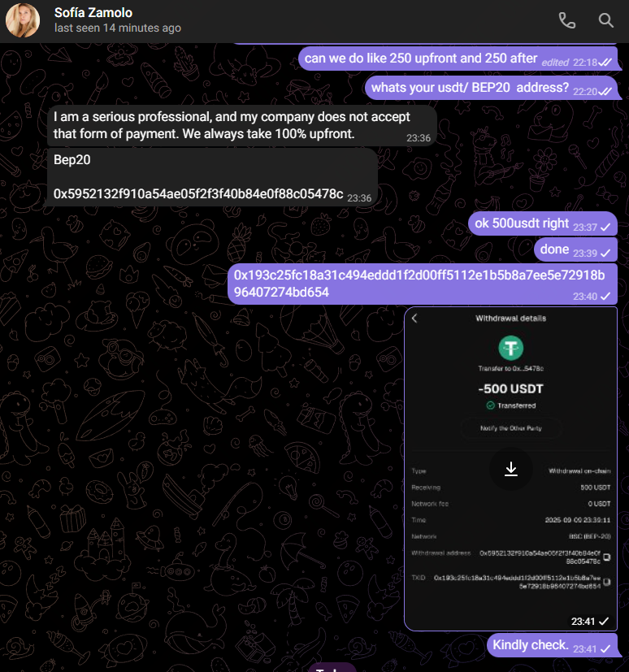Click the 'ok 500usdt right' message
629x672 pixels.
[x=543, y=223]
